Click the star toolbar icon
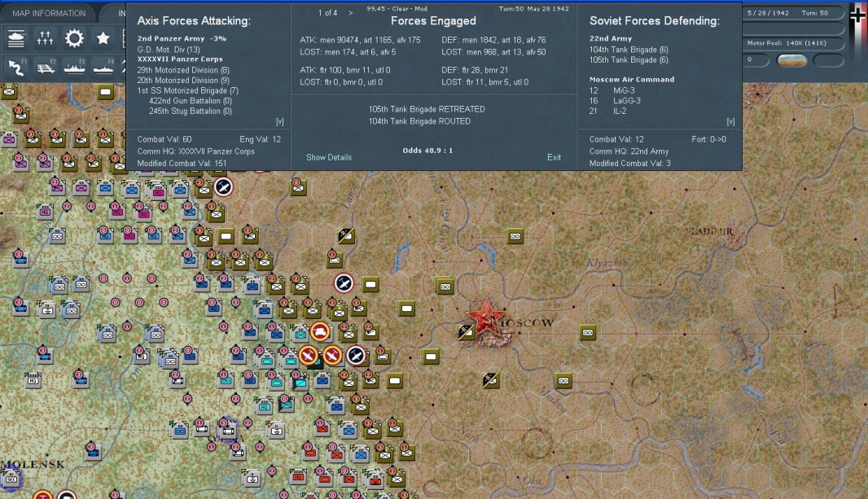This screenshot has height=499, width=868. click(103, 37)
